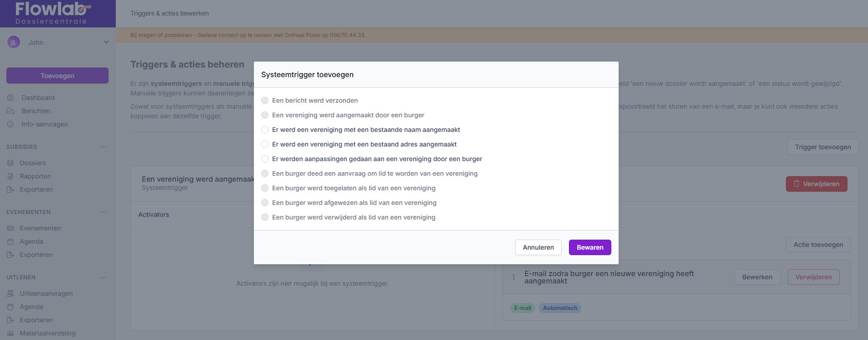
Task: Go to Agenda under Evenementen
Action: [31, 241]
